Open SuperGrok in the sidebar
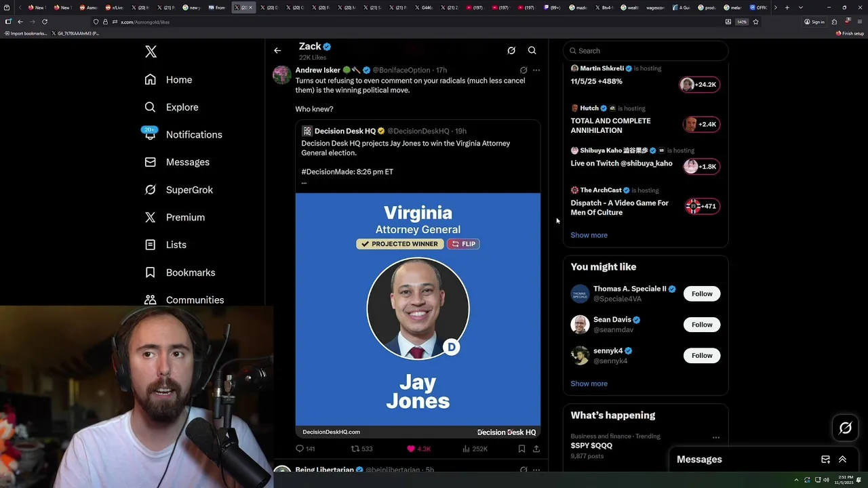868x488 pixels. pyautogui.click(x=179, y=190)
